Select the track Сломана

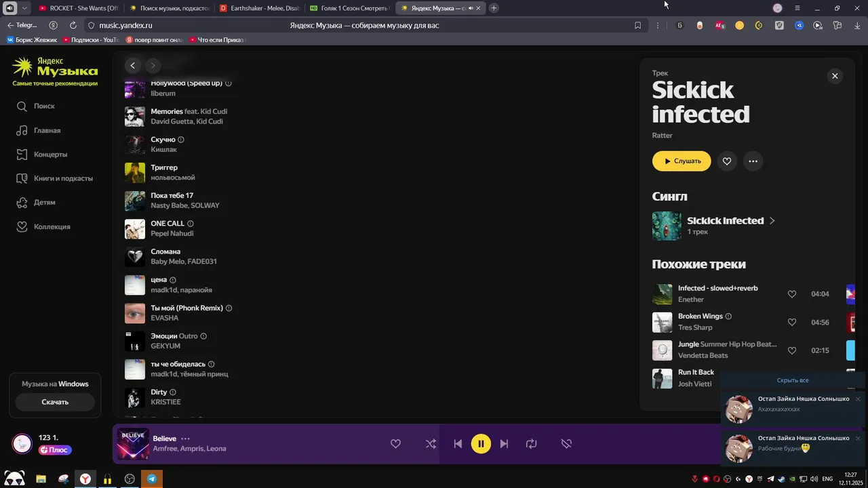tap(165, 251)
